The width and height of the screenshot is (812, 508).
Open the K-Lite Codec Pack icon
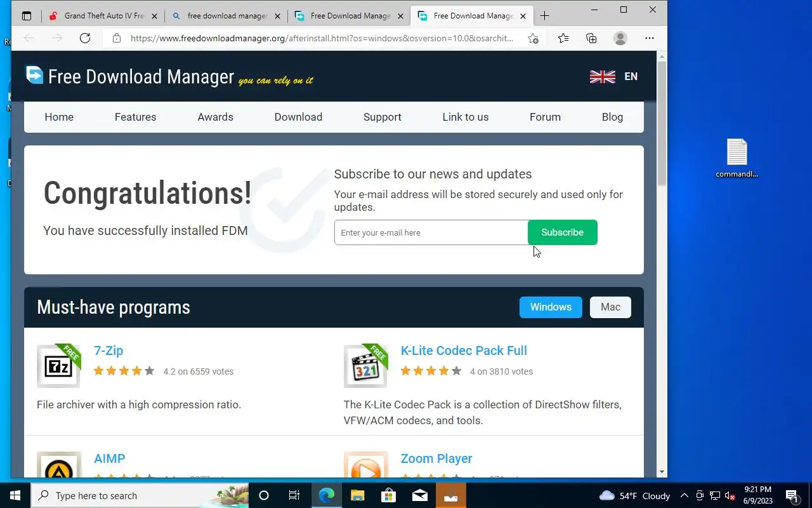(365, 366)
